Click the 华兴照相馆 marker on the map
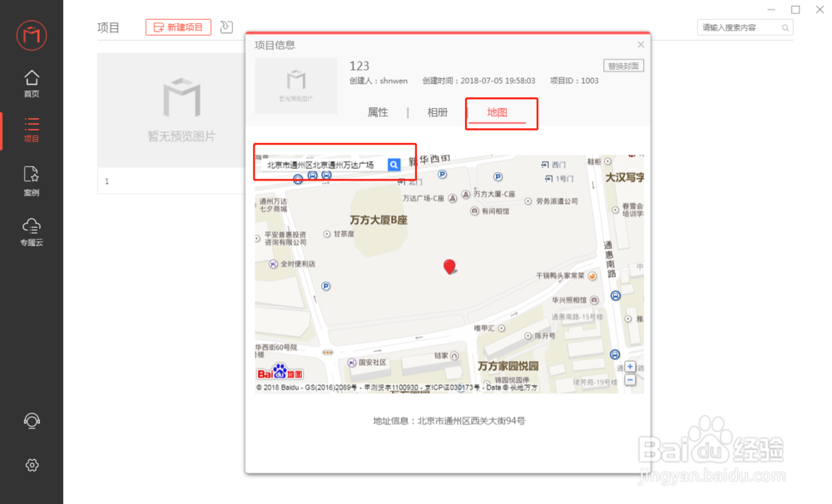Viewport: 832px width, 504px height. 594,300
